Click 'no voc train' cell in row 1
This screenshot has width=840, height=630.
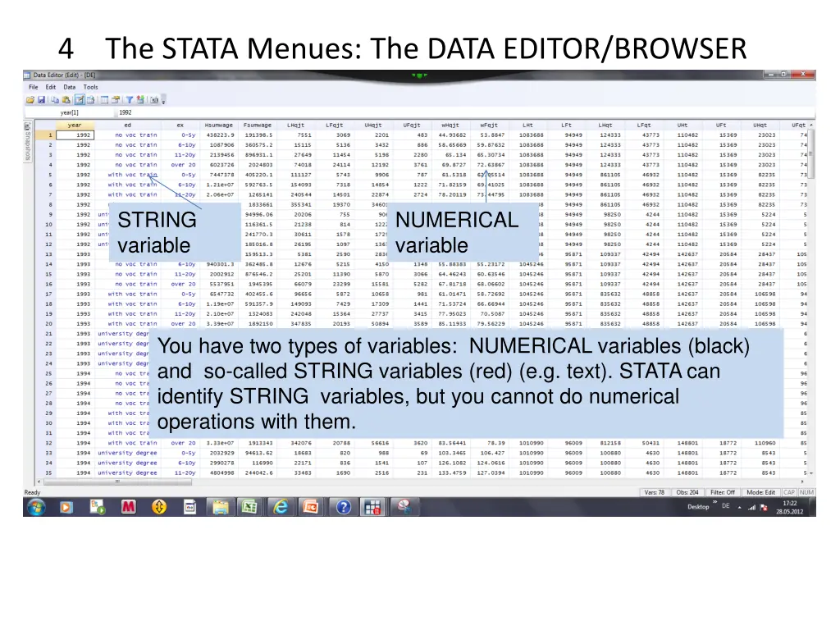[x=127, y=135]
